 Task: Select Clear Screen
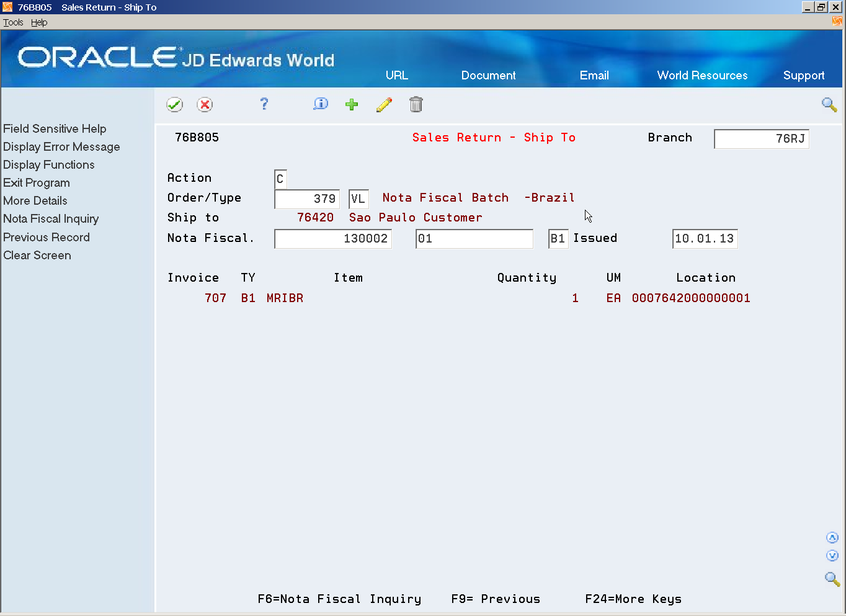tap(37, 256)
